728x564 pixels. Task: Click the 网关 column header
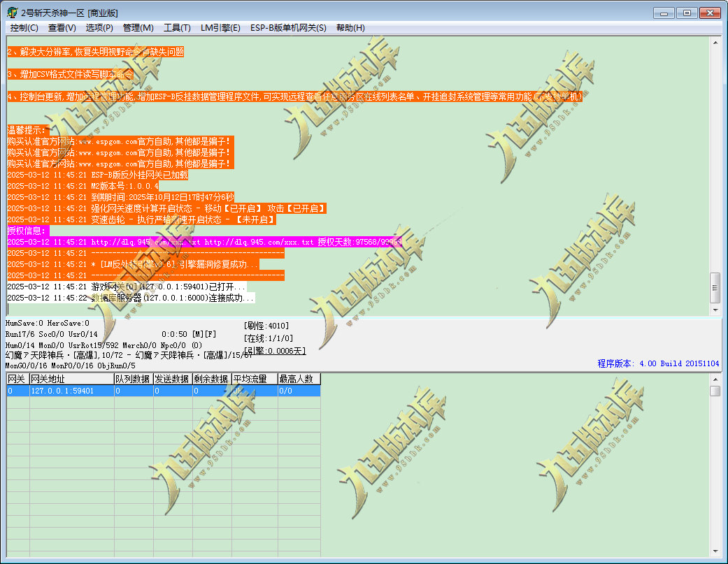point(17,379)
